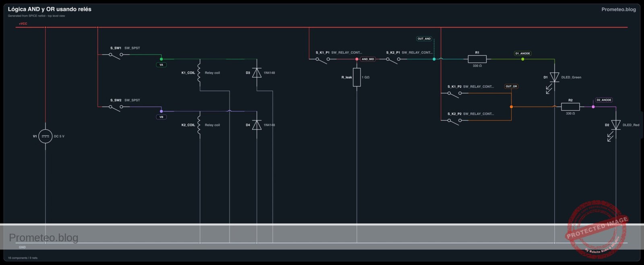Image resolution: width=644 pixels, height=265 pixels.
Task: Click 'Relay coil' text beside K1_COIL
Action: pyautogui.click(x=212, y=73)
